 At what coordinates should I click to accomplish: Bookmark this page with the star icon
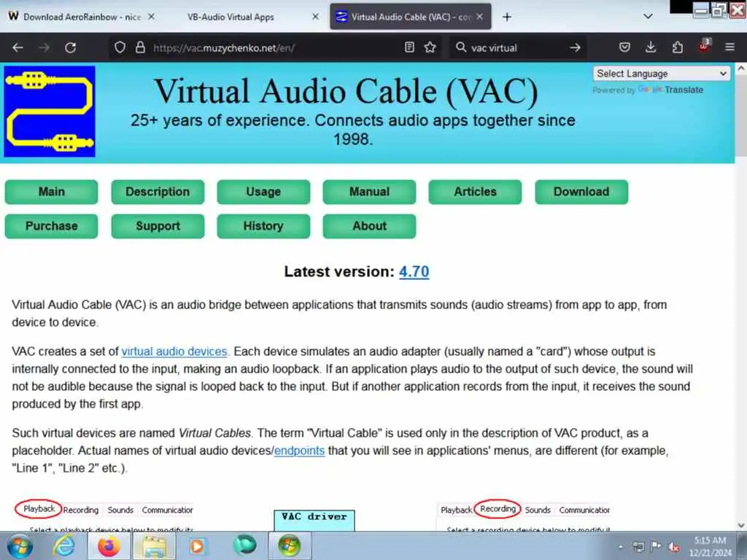430,47
